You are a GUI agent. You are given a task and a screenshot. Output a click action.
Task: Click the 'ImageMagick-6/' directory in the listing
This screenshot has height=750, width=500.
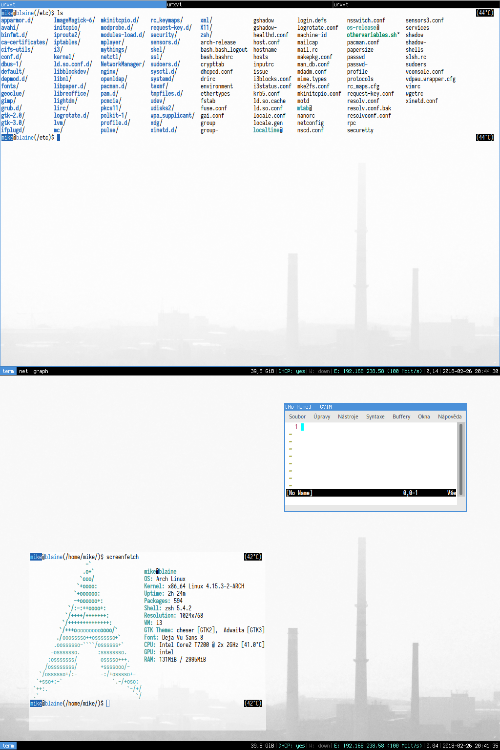click(74, 20)
